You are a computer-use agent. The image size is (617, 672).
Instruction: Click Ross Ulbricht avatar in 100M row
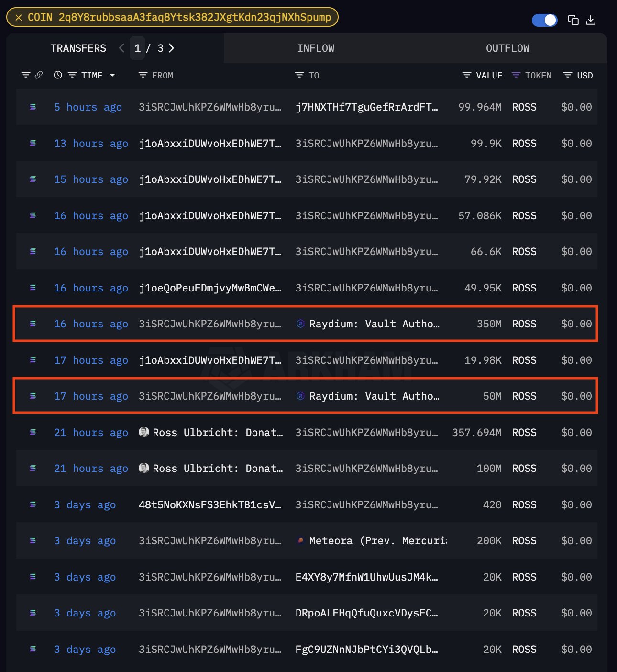[143, 468]
